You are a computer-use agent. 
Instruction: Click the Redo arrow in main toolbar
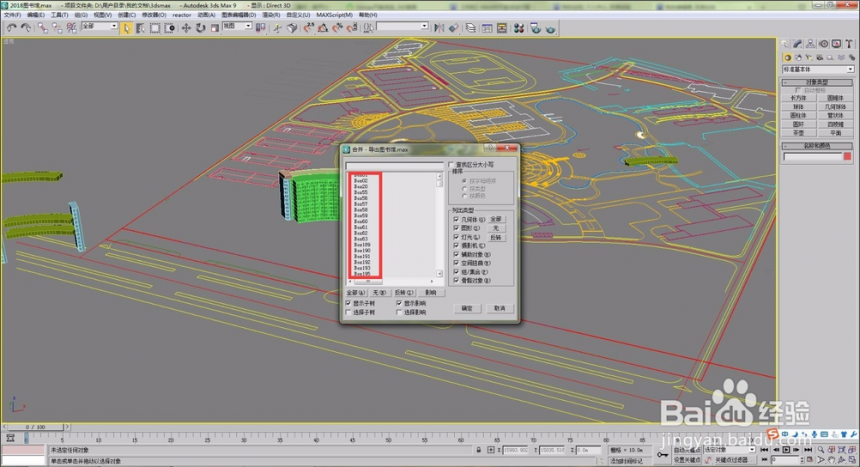[x=26, y=27]
